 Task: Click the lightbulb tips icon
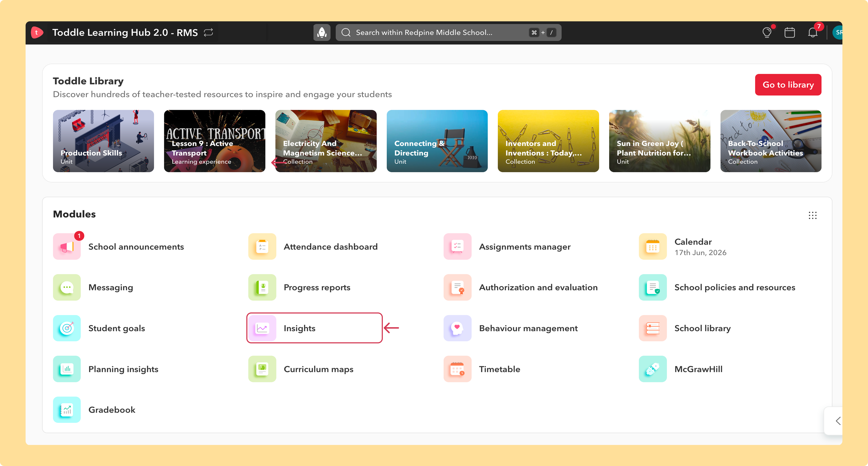(x=767, y=33)
